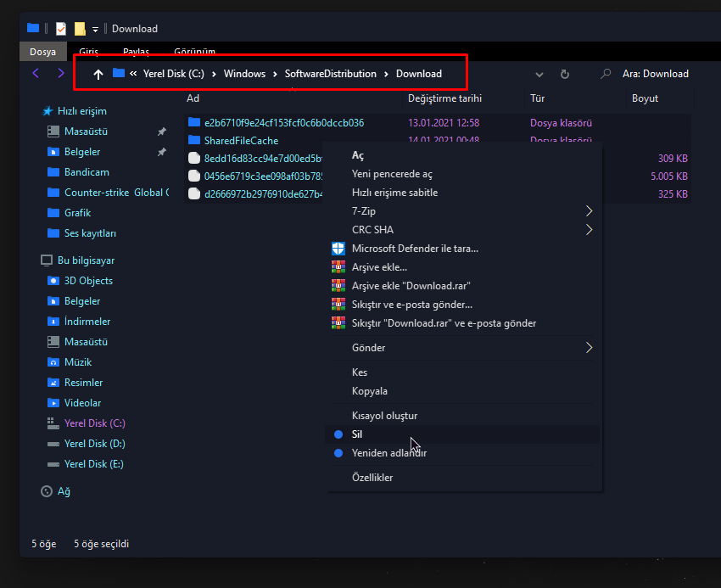Select Kopyala in the context menu
721x588 pixels.
[370, 391]
